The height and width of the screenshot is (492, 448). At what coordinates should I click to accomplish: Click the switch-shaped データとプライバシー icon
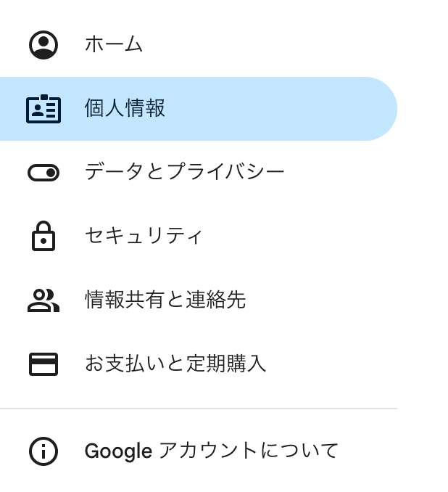43,173
